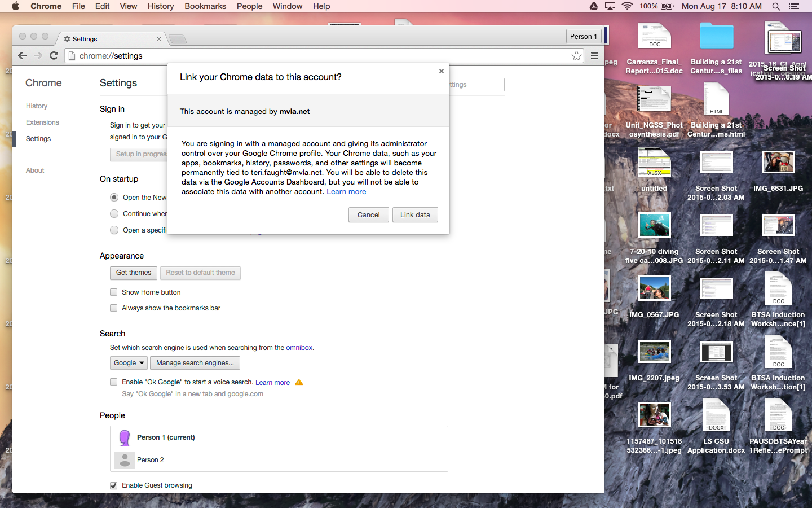Open a new tab in Chrome
Screen dimensions: 812x508
(178, 39)
